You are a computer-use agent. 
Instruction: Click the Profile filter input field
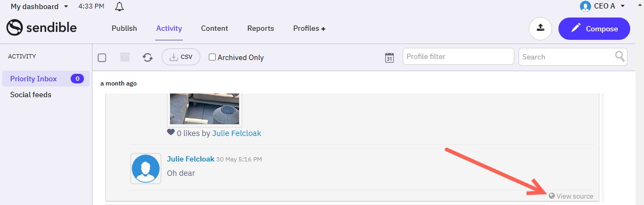pos(459,56)
